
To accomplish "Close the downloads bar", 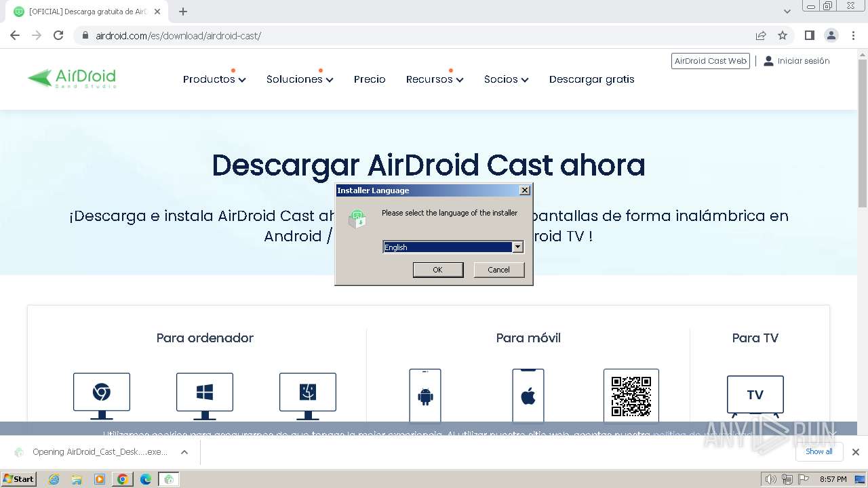I will click(856, 452).
